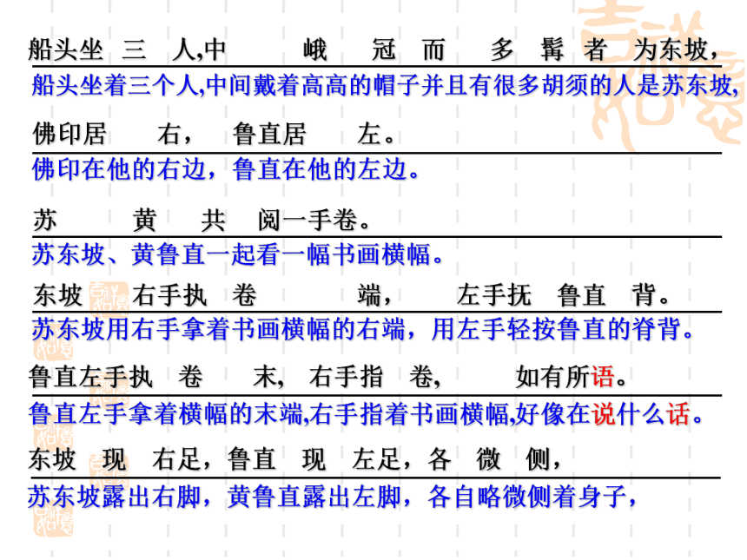Click the black text '鲁直居'
The image size is (747, 560).
269,134
